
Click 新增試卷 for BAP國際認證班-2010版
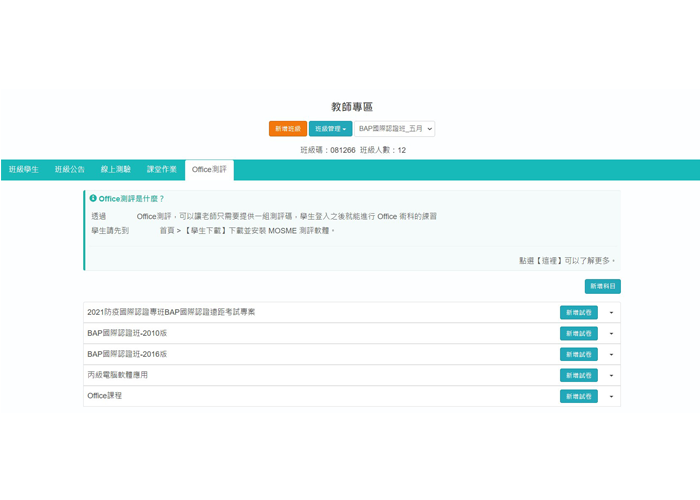click(579, 333)
